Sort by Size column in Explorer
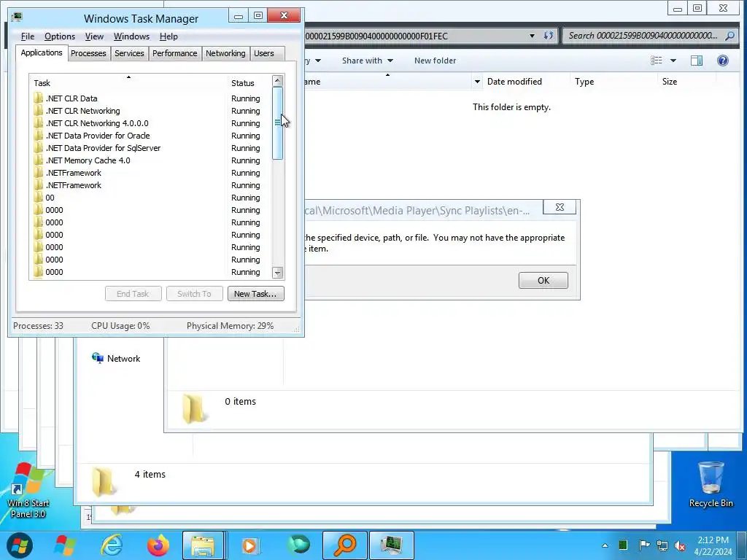The image size is (747, 560). (686, 82)
